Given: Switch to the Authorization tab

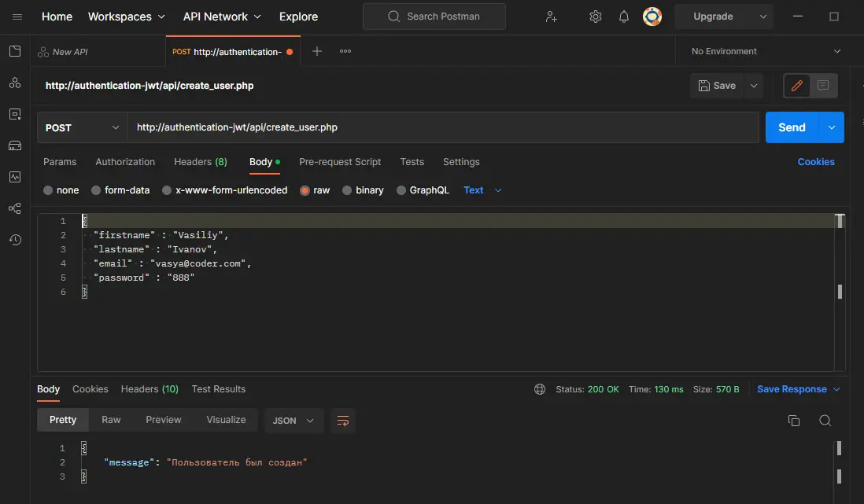Looking at the screenshot, I should (125, 162).
